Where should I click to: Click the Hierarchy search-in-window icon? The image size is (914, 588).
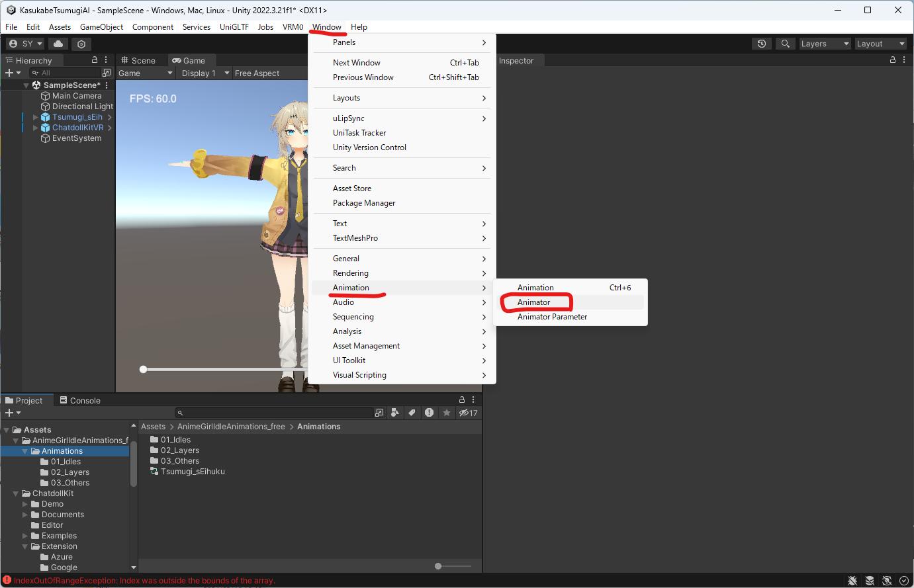[x=107, y=73]
